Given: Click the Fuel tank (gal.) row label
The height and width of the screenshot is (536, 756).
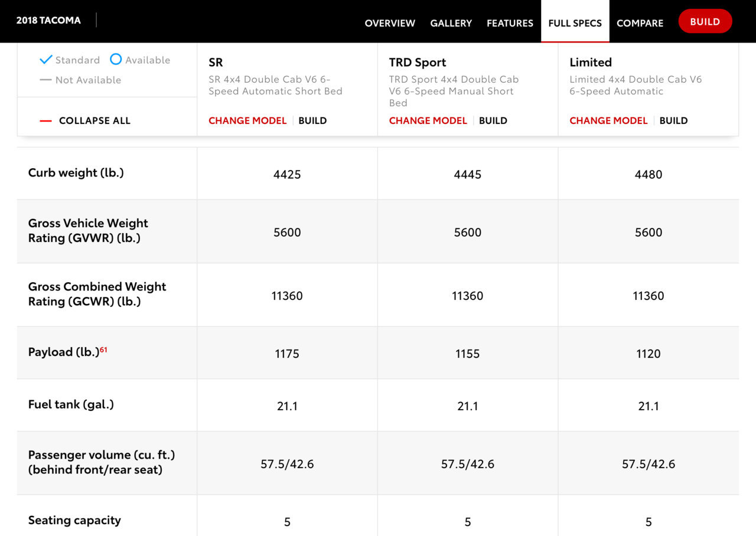Looking at the screenshot, I should [x=71, y=404].
